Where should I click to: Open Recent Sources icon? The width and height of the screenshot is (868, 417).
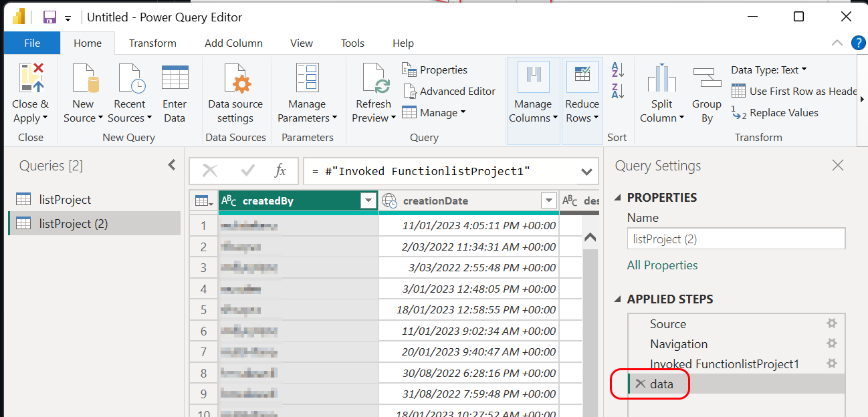(131, 78)
